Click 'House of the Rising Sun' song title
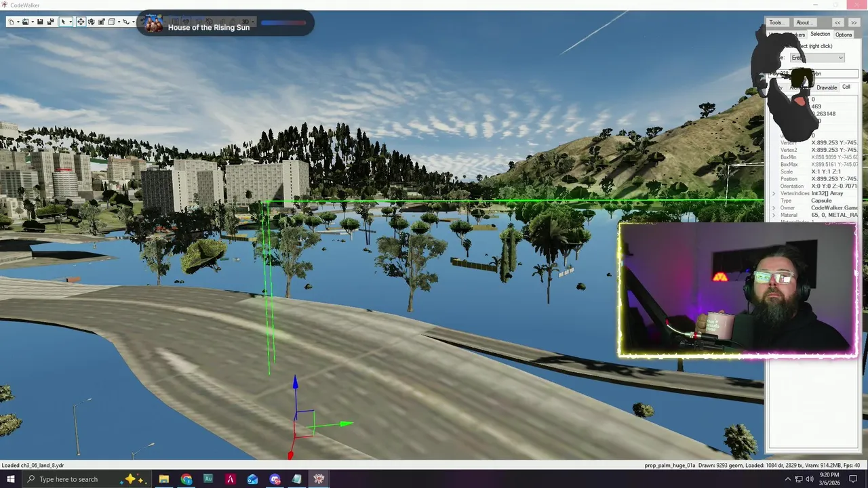 tap(209, 28)
